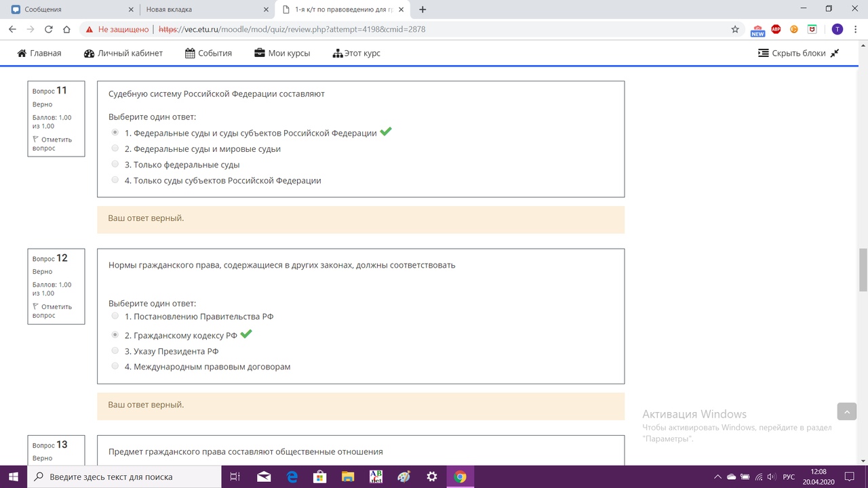Select Указу Президента РФ radio
Screen dimensions: 868x488
115,350
